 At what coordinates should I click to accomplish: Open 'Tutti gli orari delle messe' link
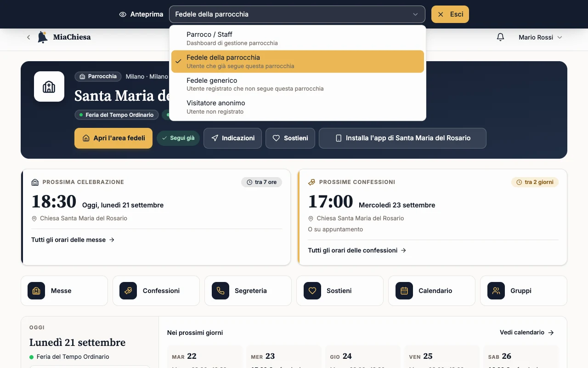pyautogui.click(x=73, y=240)
